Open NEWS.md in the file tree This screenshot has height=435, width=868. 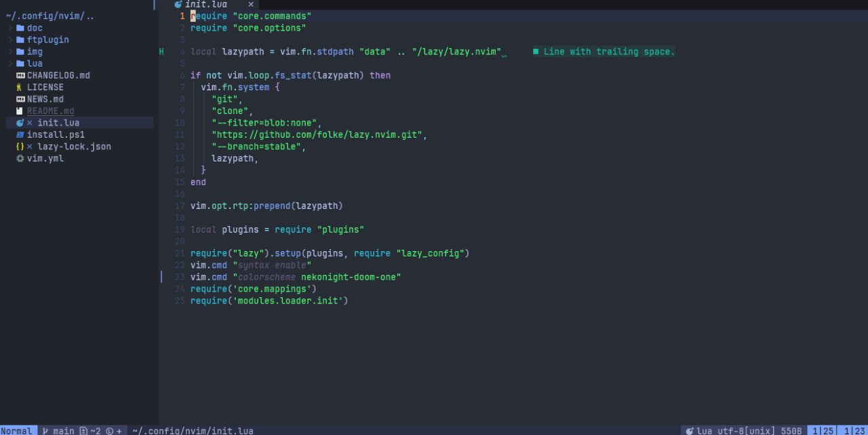[45, 99]
